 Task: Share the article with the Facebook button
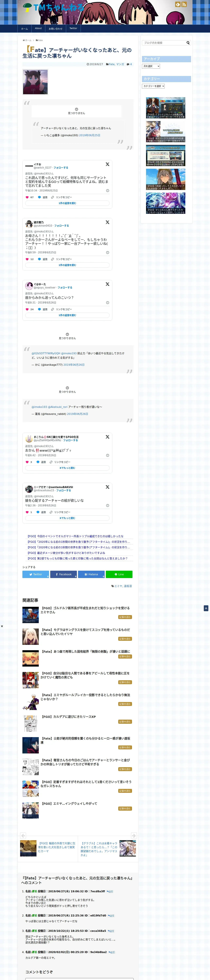[x=64, y=574]
